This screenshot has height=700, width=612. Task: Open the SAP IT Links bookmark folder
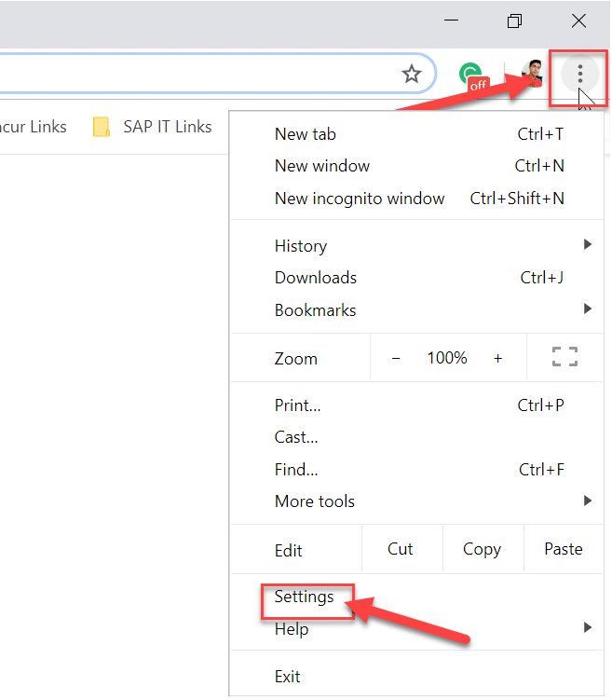click(153, 127)
